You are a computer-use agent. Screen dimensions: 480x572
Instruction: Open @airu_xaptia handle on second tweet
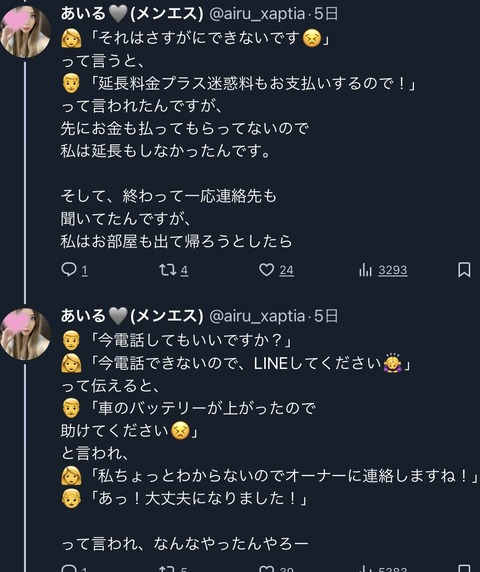[x=257, y=316]
